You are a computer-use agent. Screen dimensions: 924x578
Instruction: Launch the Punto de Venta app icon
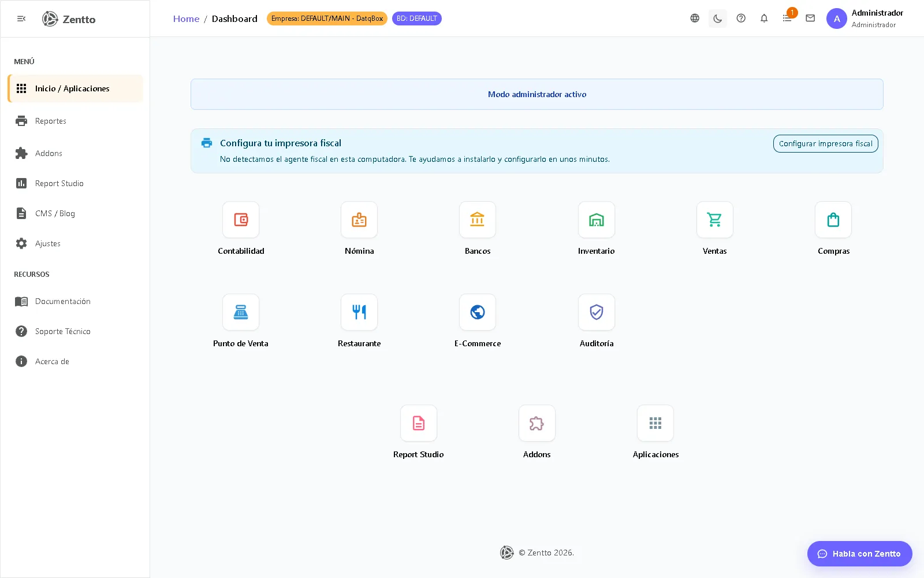[x=241, y=312]
